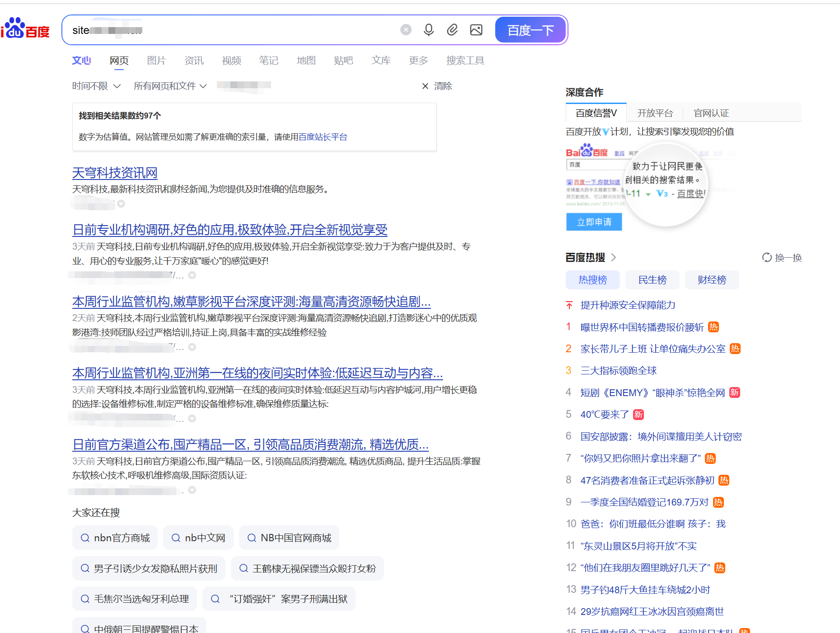Viewport: 840px width, 633px height.
Task: Open image search with the picture icon
Action: click(476, 30)
